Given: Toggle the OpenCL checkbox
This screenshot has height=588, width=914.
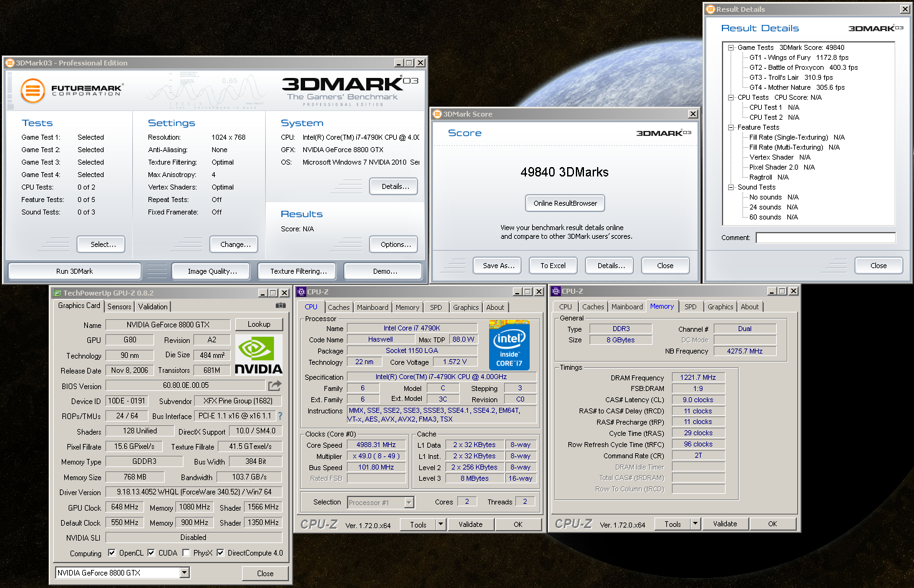Looking at the screenshot, I should 112,552.
